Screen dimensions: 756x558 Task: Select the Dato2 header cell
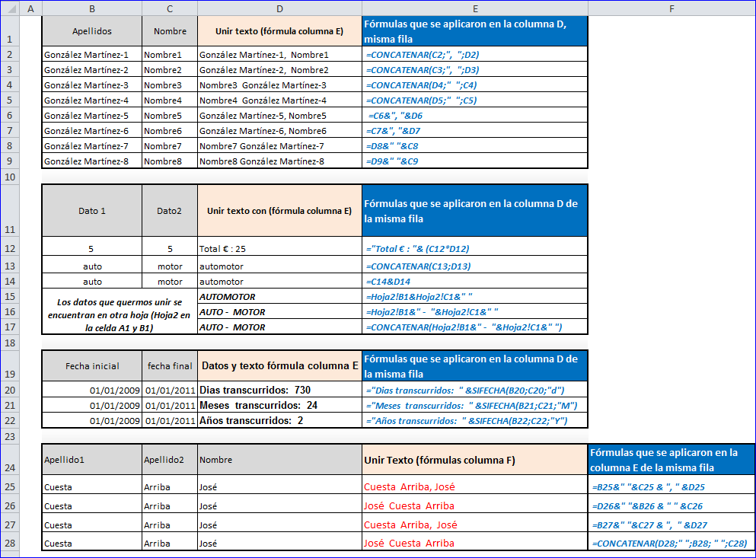tap(170, 211)
